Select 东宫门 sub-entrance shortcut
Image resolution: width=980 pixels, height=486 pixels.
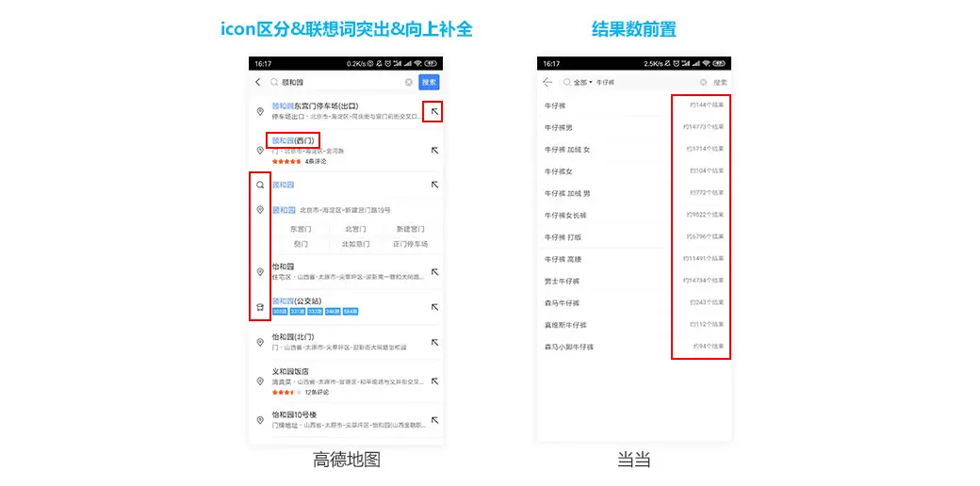[301, 229]
